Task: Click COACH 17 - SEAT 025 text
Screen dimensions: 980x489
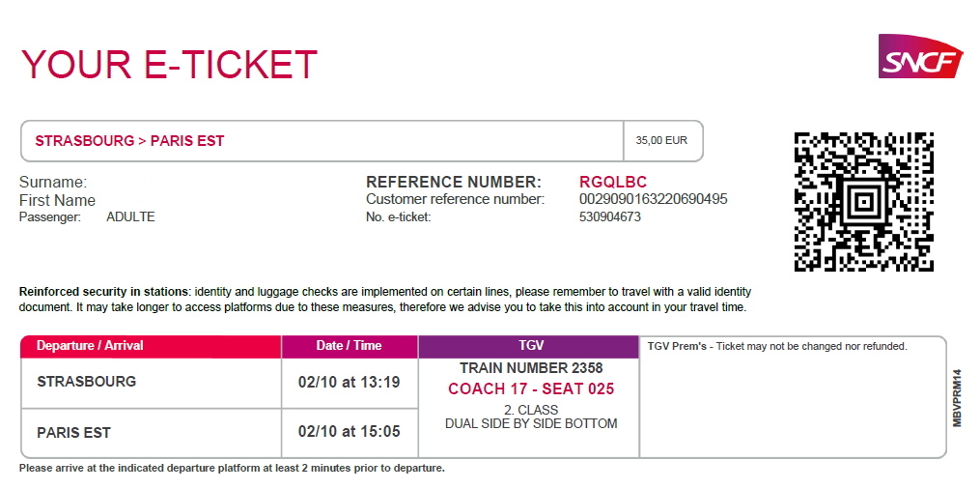Action: [x=531, y=388]
